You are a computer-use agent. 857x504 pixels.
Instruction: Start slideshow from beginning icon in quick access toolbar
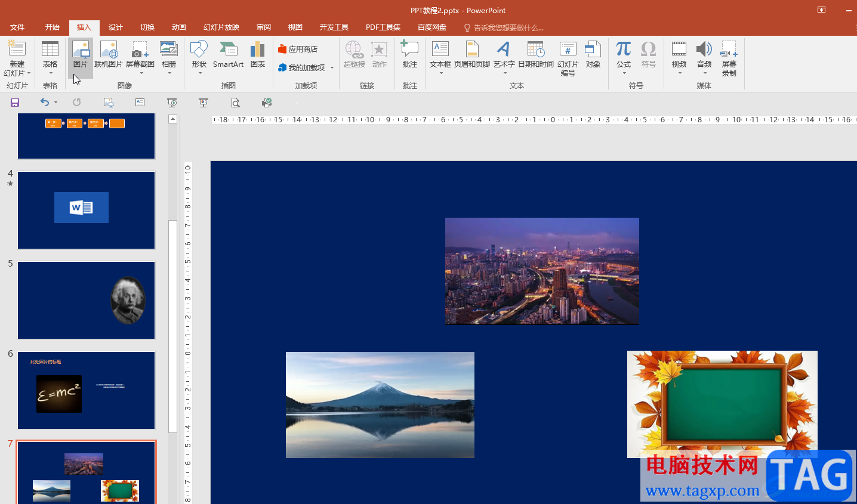[x=172, y=103]
